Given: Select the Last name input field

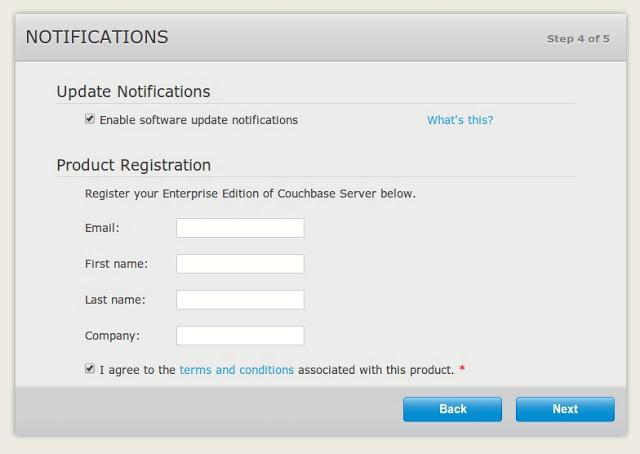Looking at the screenshot, I should pyautogui.click(x=240, y=300).
